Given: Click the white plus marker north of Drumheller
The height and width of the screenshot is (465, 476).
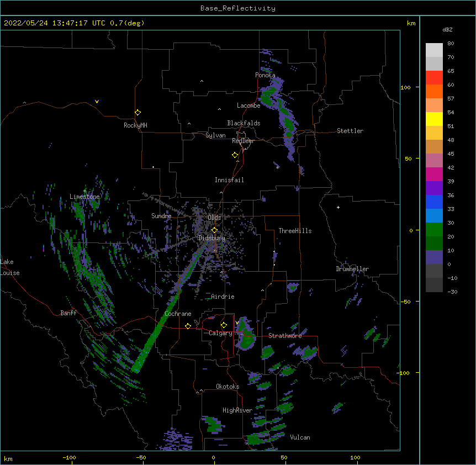Looking at the screenshot, I should (x=338, y=207).
